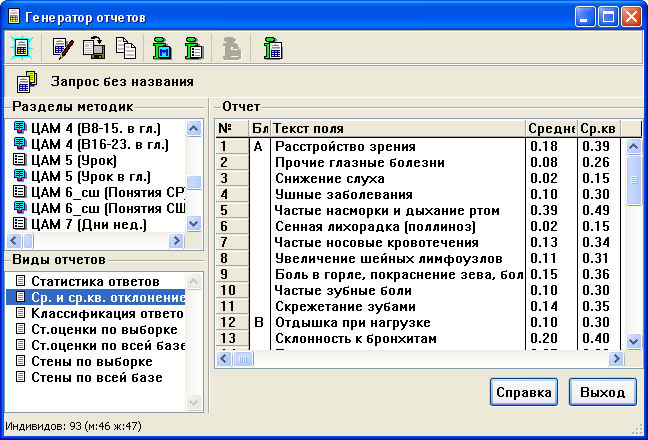The width and height of the screenshot is (648, 440).
Task: Choose 'Статистика ответов' report type
Action: pyautogui.click(x=95, y=282)
